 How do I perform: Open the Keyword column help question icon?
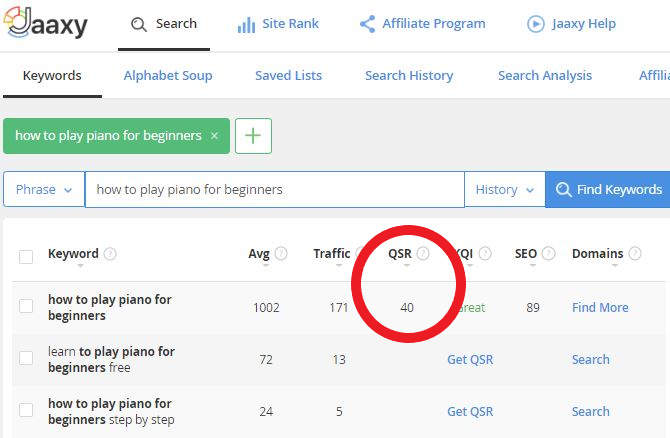(110, 254)
